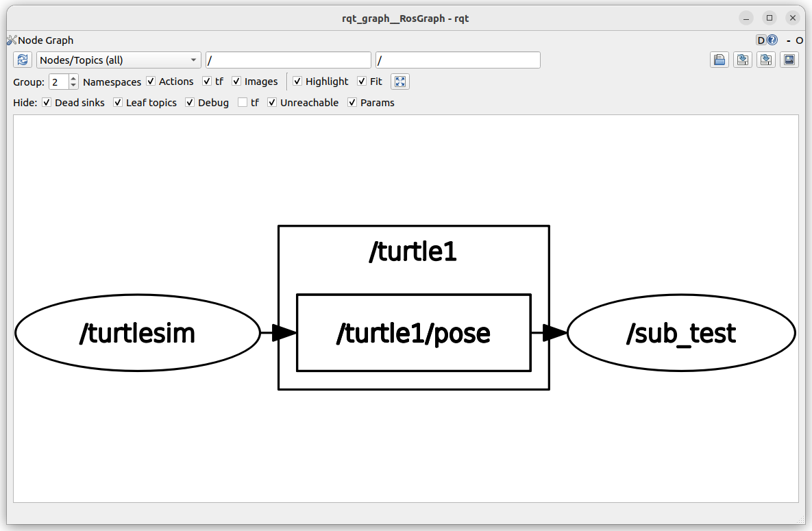Screen dimensions: 812x531
Task: Toggle the Hide Params checkbox
Action: 352,103
